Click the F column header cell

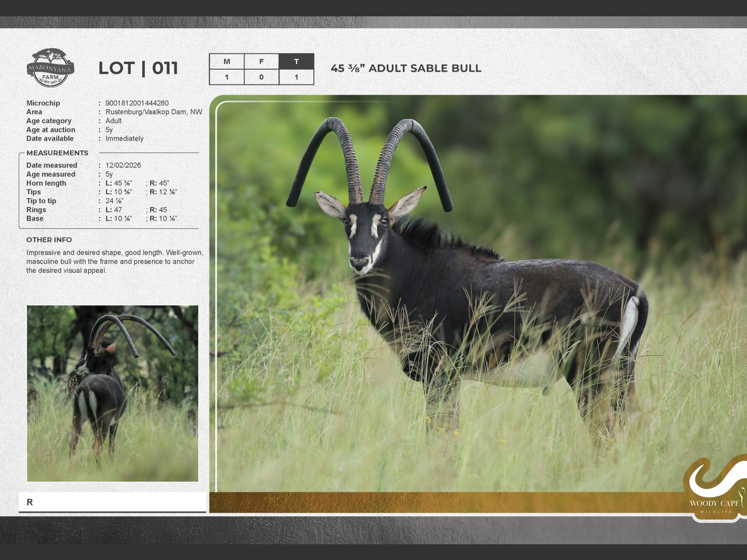261,62
